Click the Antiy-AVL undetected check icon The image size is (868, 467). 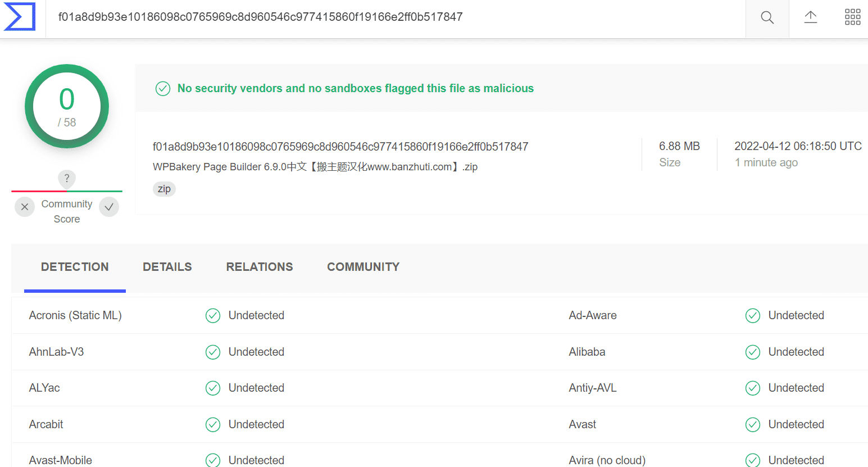pyautogui.click(x=753, y=388)
